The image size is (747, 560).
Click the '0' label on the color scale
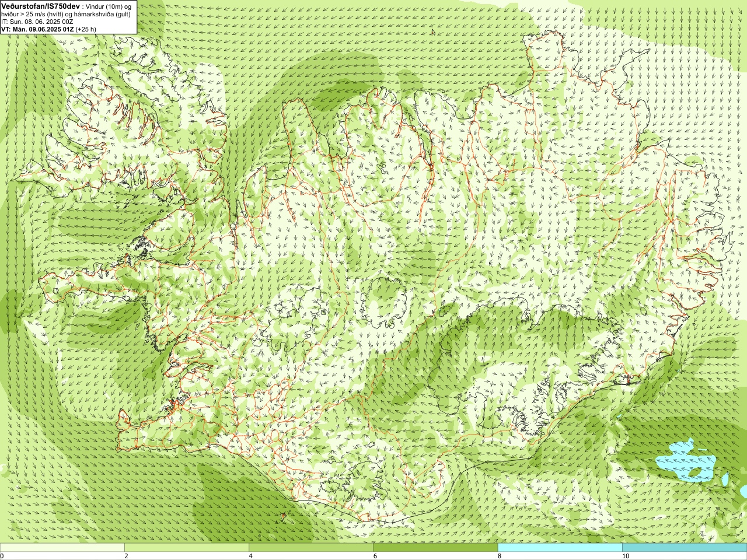coord(2,556)
